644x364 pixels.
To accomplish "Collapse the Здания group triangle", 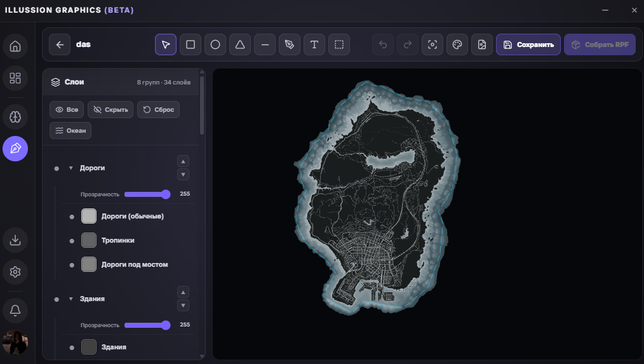I will coord(71,299).
